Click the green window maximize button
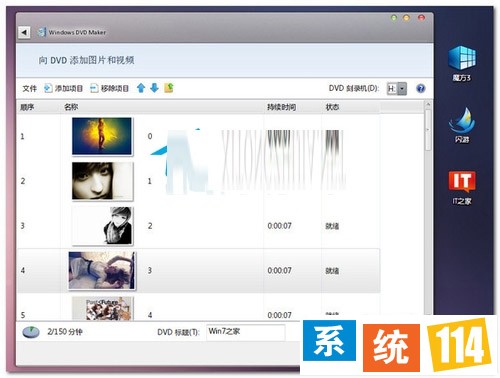 point(394,18)
